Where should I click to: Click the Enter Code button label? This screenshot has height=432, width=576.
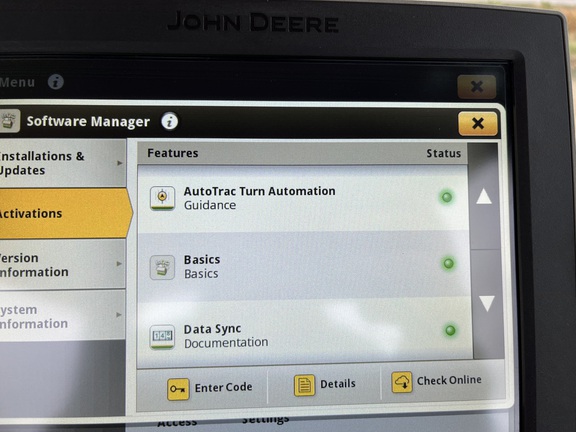pyautogui.click(x=223, y=387)
